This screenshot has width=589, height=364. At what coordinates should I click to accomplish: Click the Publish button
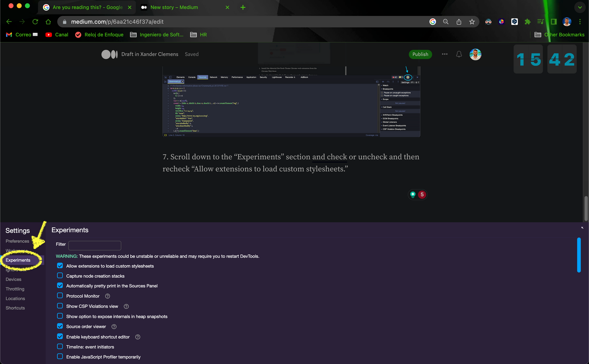[x=420, y=54]
